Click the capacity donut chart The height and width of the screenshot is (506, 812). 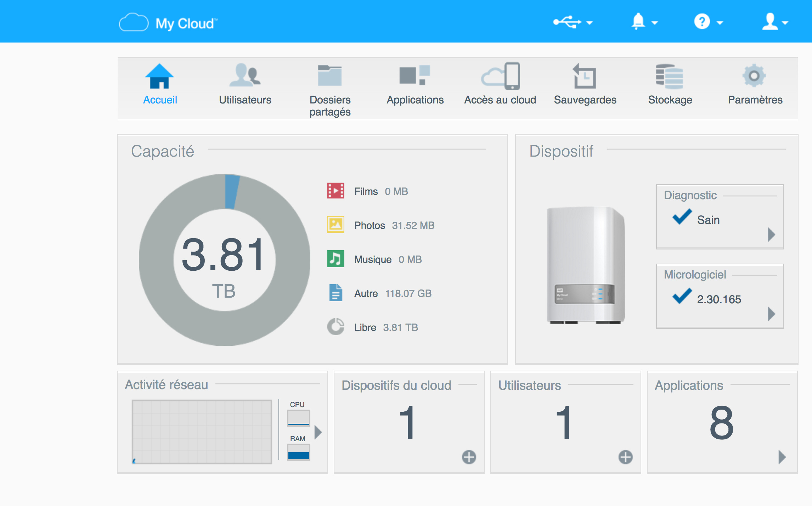pyautogui.click(x=224, y=260)
